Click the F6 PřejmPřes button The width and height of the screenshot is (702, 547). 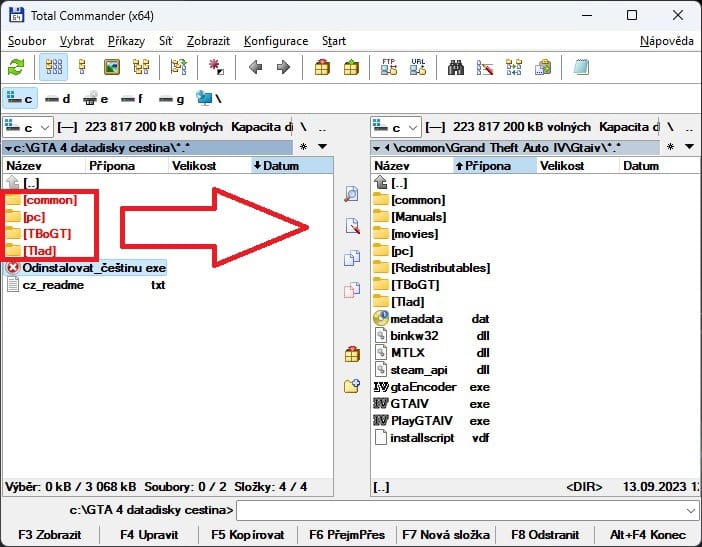347,535
